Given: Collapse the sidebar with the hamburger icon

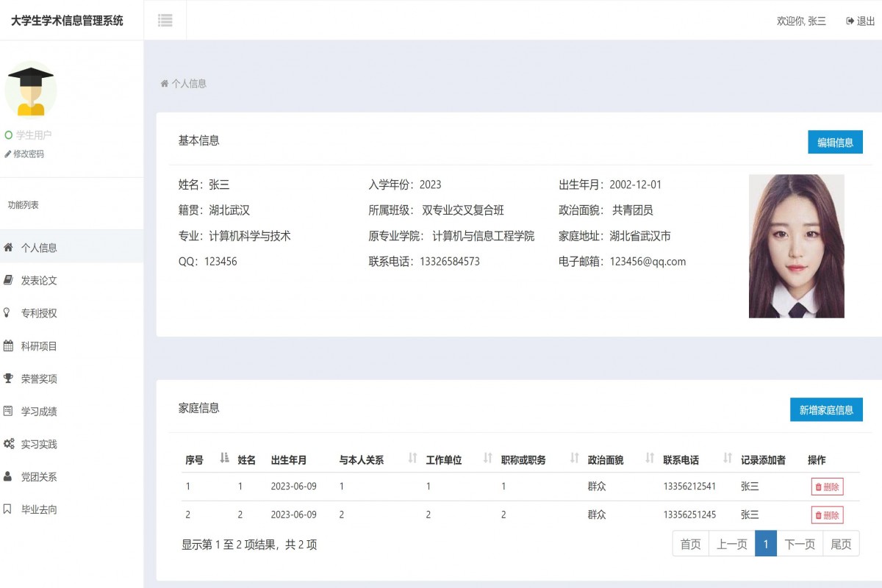Looking at the screenshot, I should pyautogui.click(x=165, y=20).
